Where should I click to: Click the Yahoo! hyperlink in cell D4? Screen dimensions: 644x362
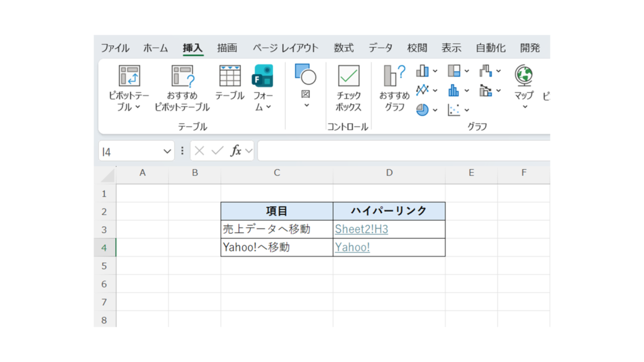tap(352, 248)
